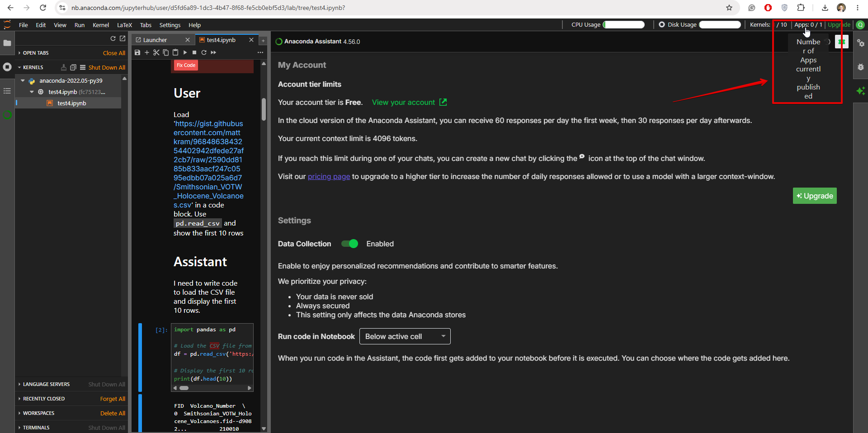Switch kernels to list view
This screenshot has width=868, height=433.
pyautogui.click(x=83, y=67)
